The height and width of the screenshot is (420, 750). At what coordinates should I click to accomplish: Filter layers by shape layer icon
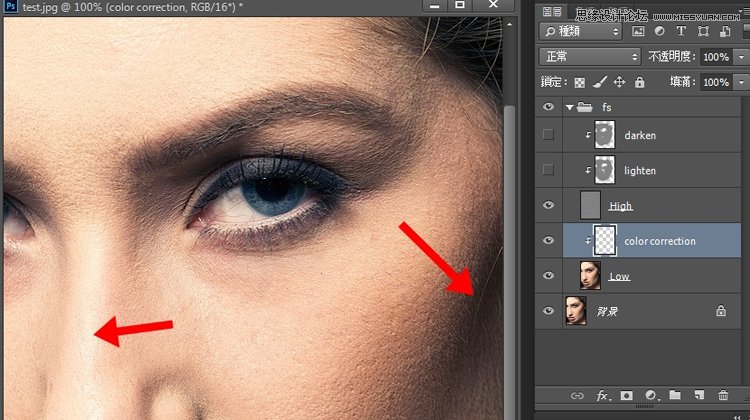(x=703, y=32)
